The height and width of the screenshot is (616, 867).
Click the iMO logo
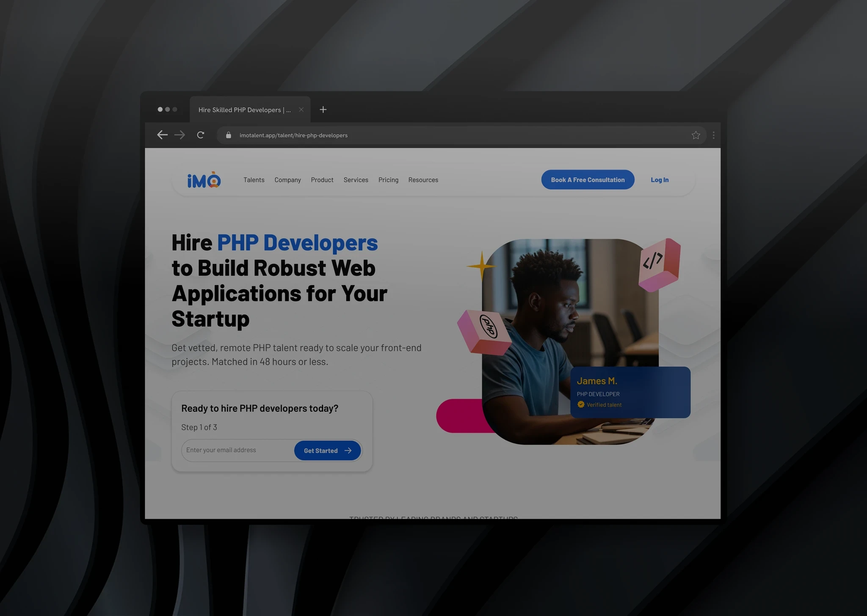click(x=204, y=180)
